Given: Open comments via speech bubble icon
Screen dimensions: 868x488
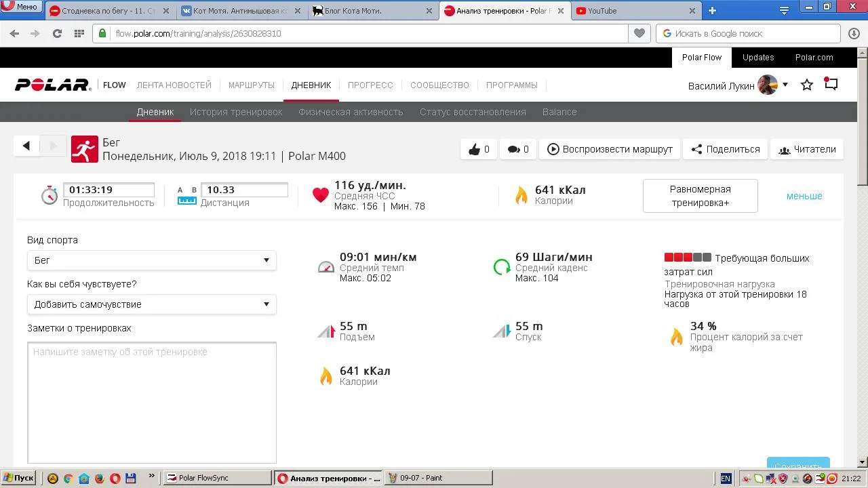Looking at the screenshot, I should tap(513, 150).
